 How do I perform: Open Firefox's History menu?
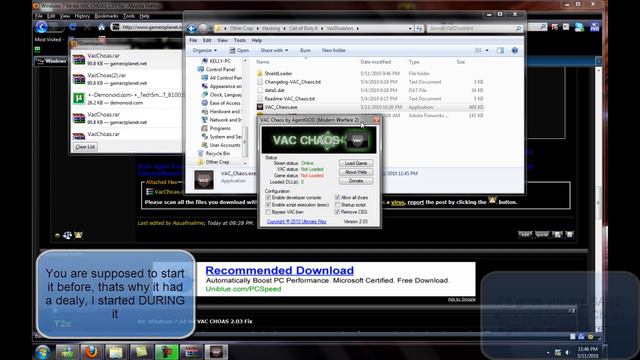coord(82,16)
